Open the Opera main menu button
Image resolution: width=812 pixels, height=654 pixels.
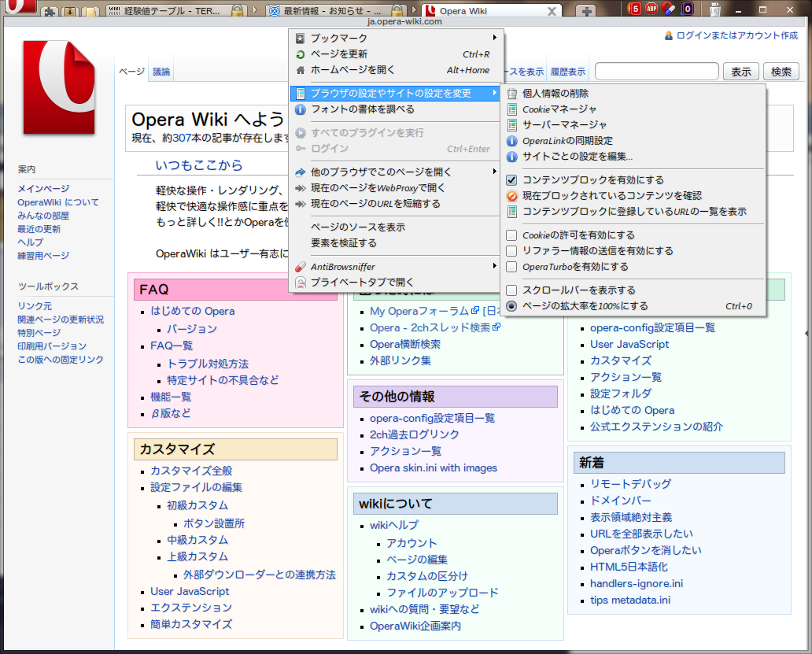19,6
